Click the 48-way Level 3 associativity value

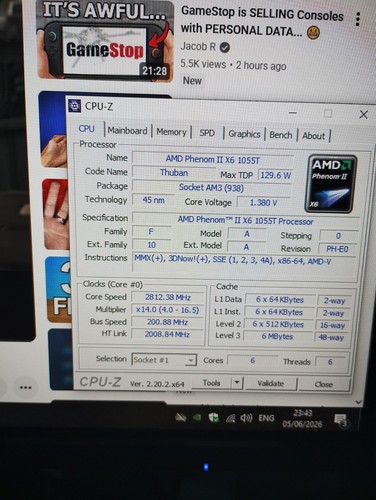(x=331, y=337)
